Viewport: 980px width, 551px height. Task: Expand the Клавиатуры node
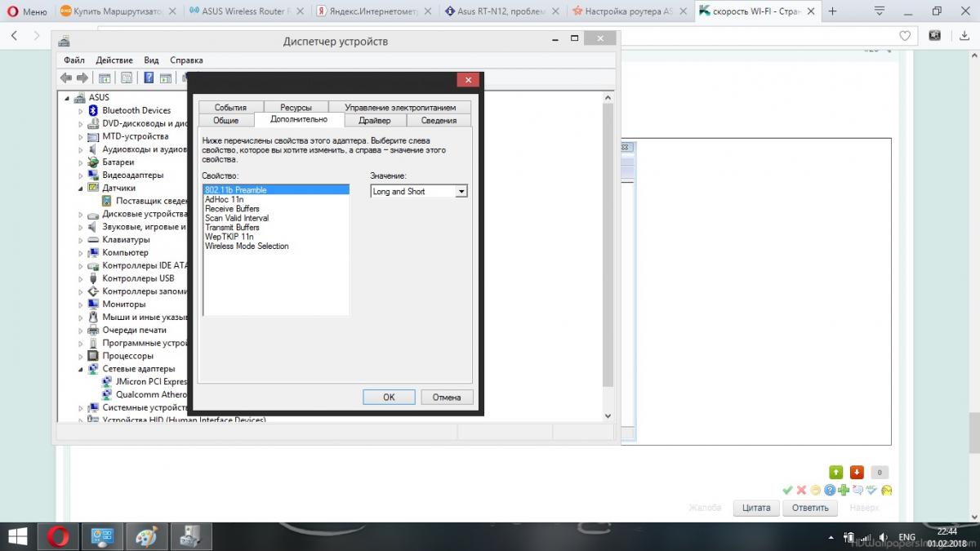(x=81, y=240)
